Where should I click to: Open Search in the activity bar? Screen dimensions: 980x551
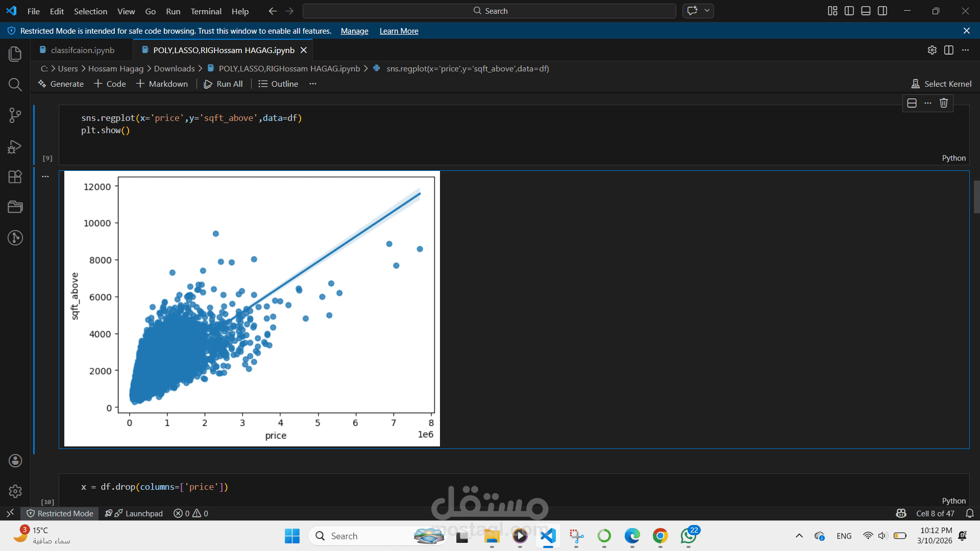(x=15, y=85)
